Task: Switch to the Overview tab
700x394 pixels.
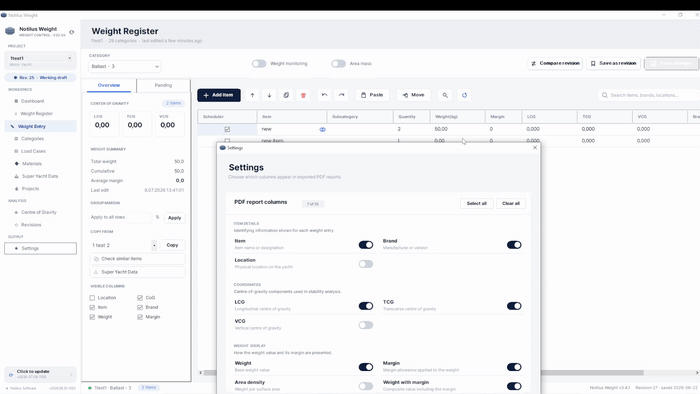Action: pyautogui.click(x=109, y=85)
